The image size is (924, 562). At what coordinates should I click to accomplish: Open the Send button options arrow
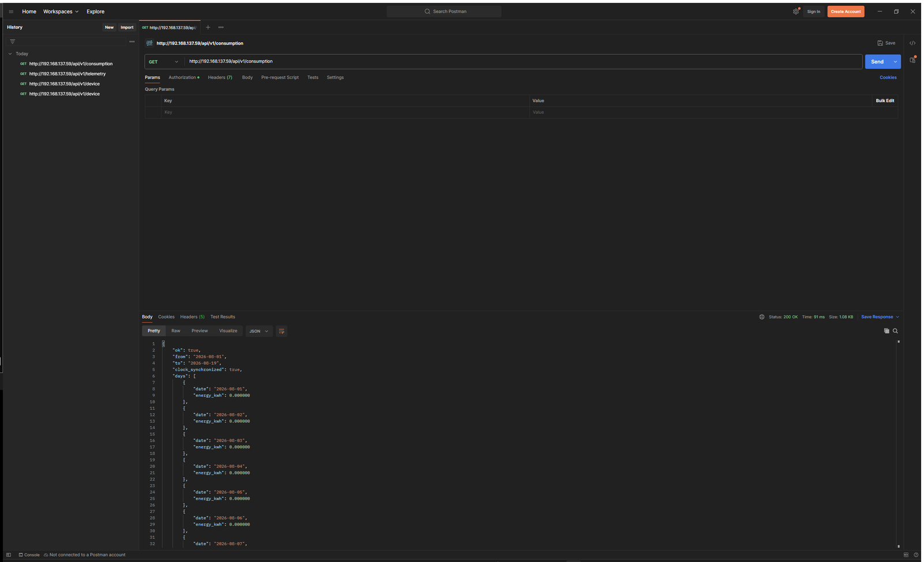click(x=895, y=62)
